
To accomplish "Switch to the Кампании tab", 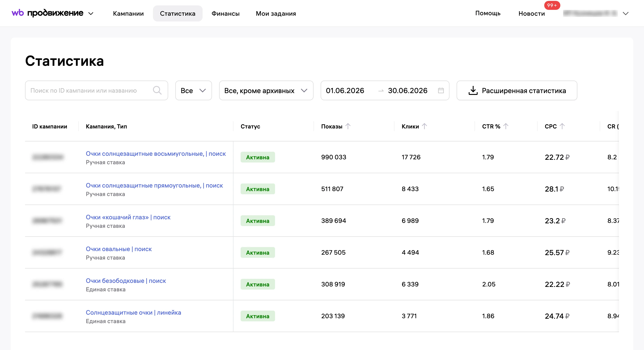I will [128, 13].
